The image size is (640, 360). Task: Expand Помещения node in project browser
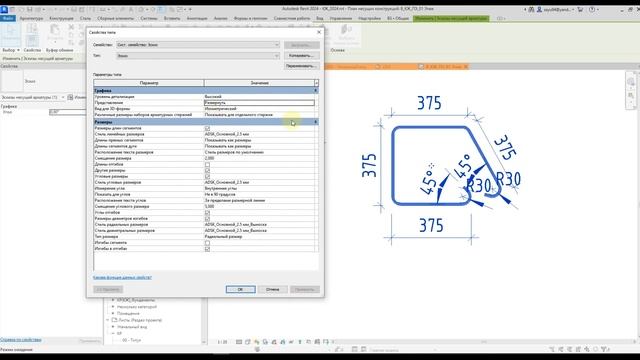(x=113, y=313)
